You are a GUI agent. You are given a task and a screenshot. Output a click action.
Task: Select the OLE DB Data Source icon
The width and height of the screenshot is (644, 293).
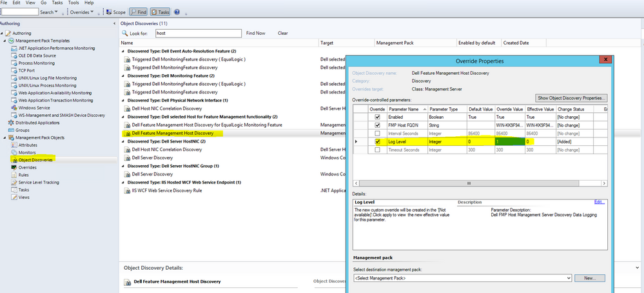pyautogui.click(x=14, y=56)
